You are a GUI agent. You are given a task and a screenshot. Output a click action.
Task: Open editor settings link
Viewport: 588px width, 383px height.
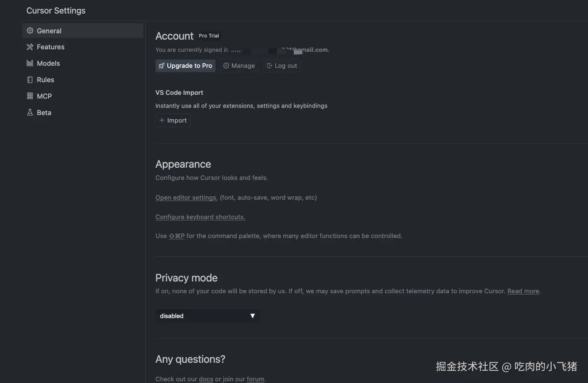pos(186,198)
